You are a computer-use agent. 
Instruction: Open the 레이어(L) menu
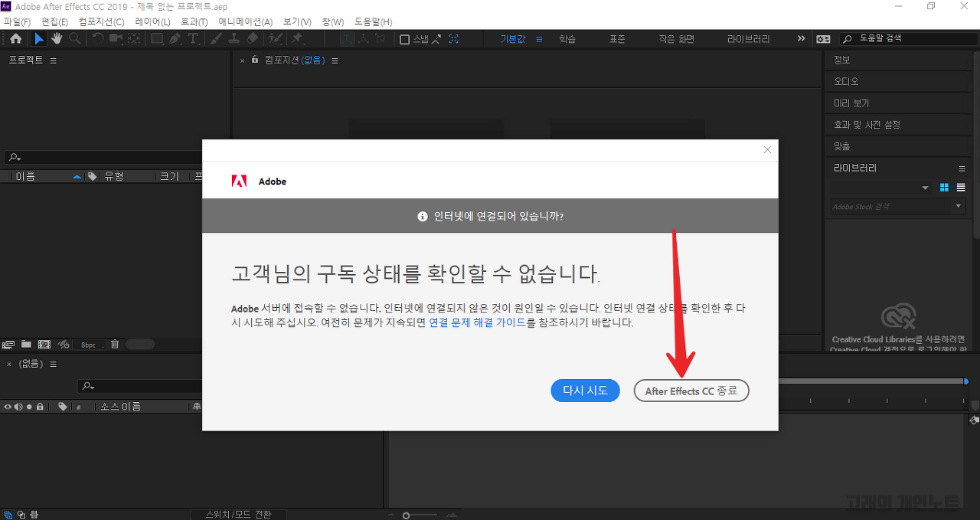coord(152,21)
